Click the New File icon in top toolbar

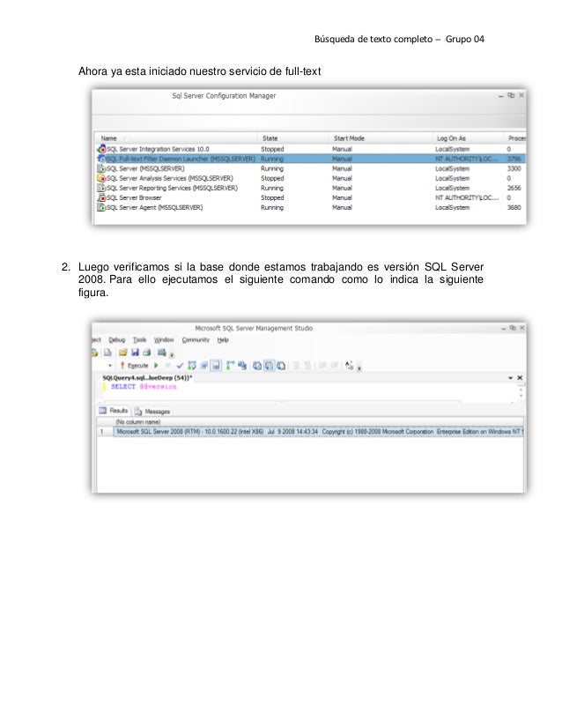(107, 353)
